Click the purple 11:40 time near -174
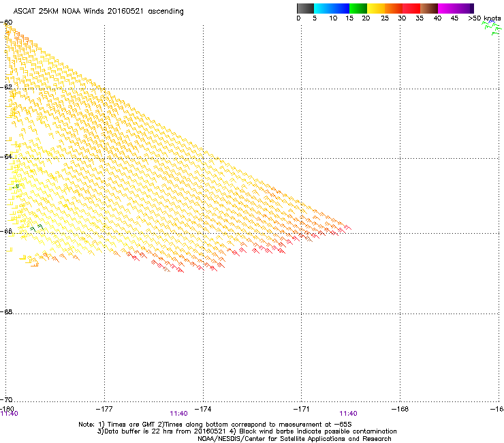 point(178,414)
